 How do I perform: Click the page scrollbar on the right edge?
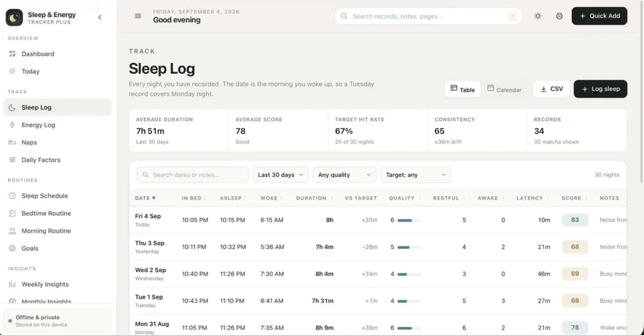click(641, 92)
